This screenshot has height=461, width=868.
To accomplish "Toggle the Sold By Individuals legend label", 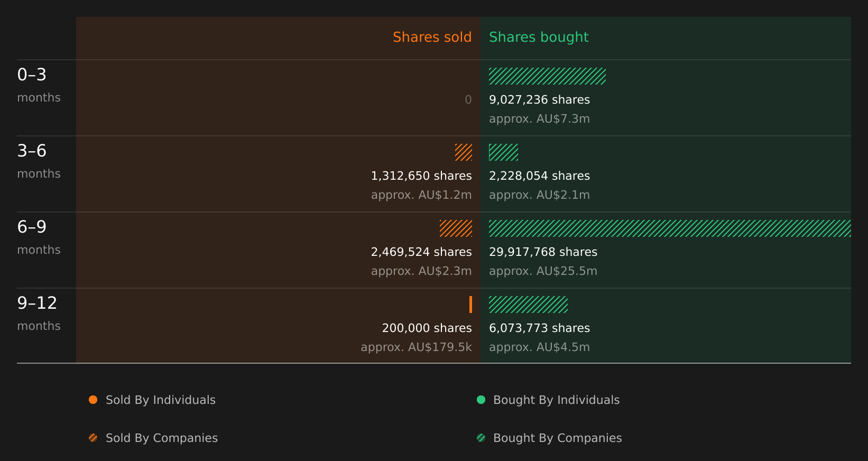I will pos(161,400).
